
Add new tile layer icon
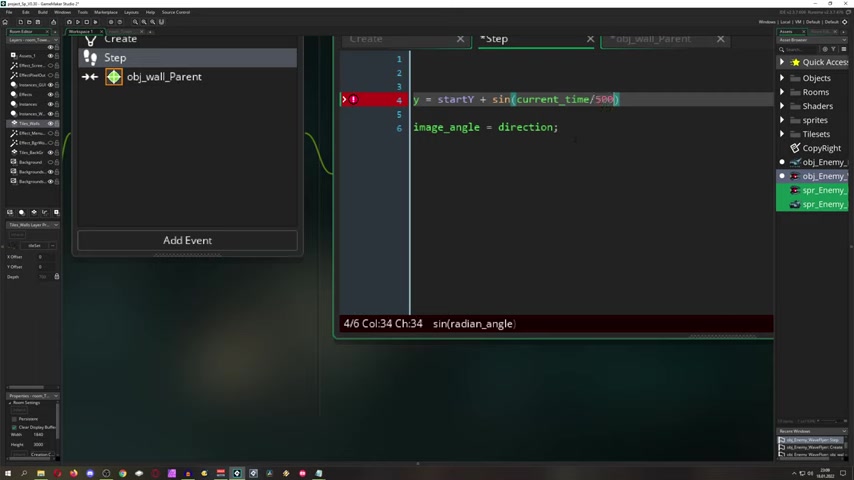tap(34, 212)
